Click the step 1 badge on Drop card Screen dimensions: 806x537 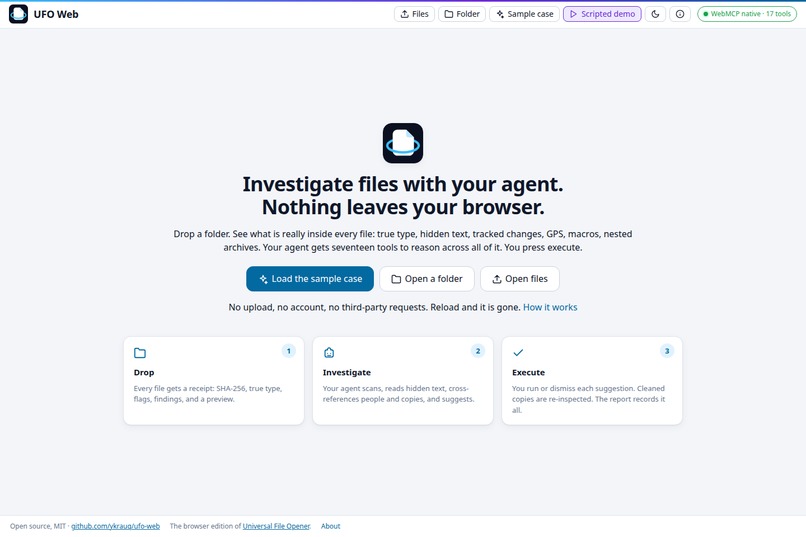pyautogui.click(x=288, y=351)
